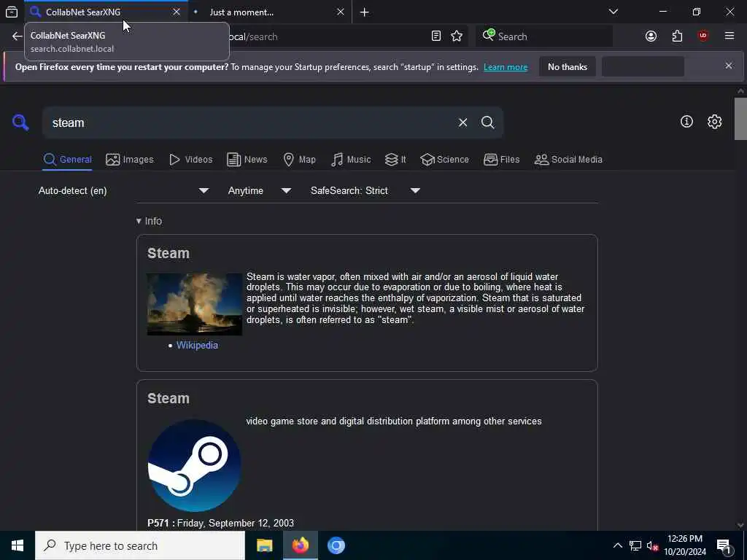Image resolution: width=747 pixels, height=560 pixels.
Task: Open the Windows notification center icon
Action: click(x=724, y=546)
